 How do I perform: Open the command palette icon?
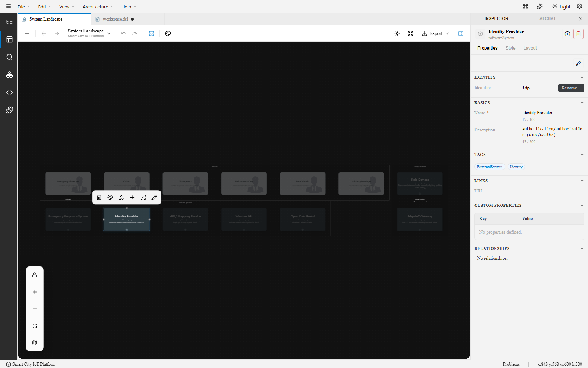click(x=526, y=6)
